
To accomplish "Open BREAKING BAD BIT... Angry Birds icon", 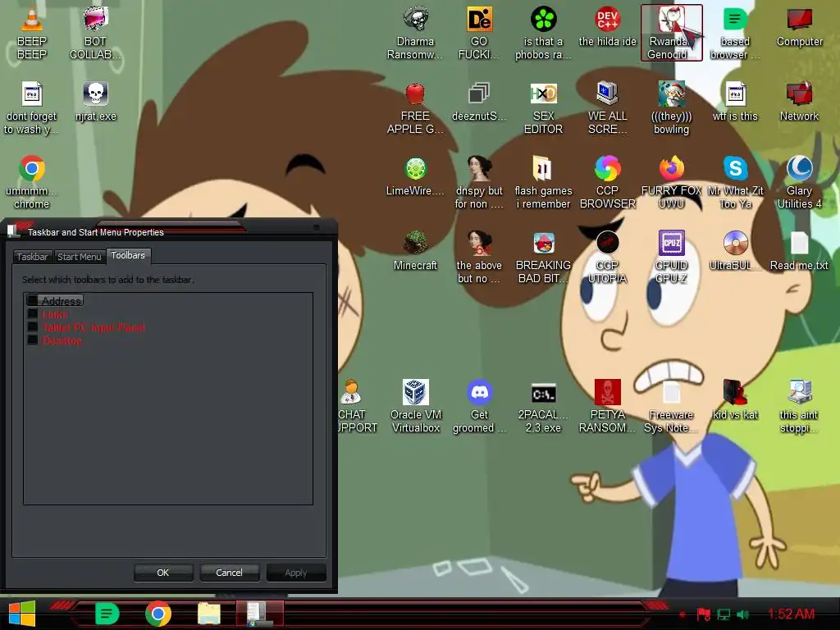I will [543, 257].
